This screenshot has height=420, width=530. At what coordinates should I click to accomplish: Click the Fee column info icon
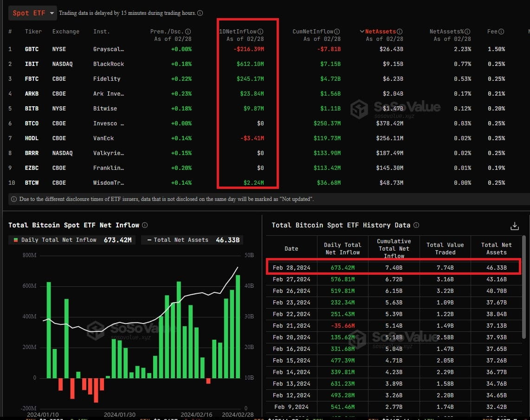pos(502,31)
